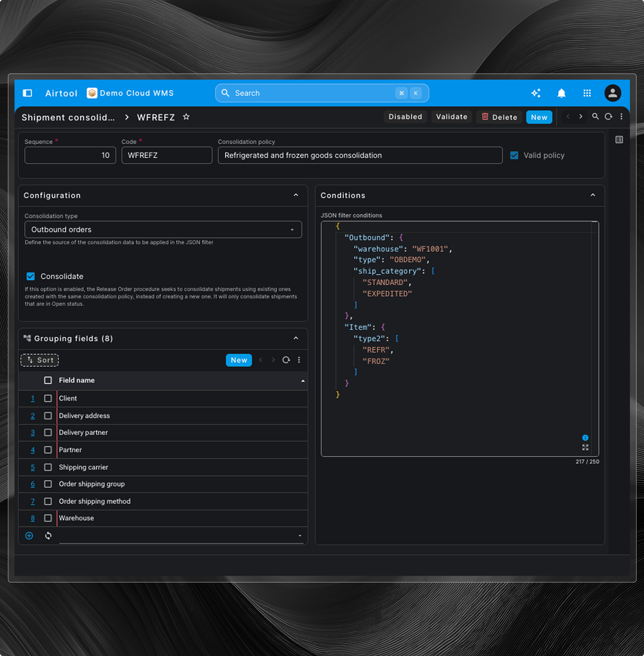Click the Delete button
Screen dimensions: 644x656
(x=499, y=117)
